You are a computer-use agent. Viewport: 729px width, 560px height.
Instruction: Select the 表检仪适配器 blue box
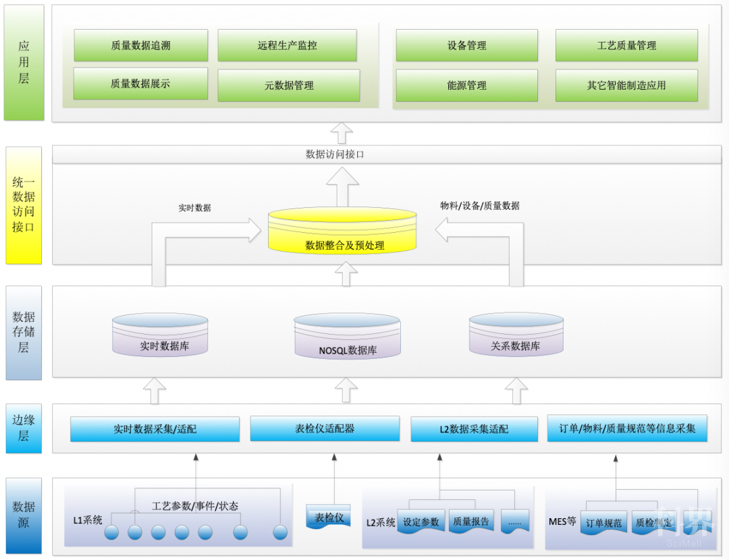tap(325, 428)
